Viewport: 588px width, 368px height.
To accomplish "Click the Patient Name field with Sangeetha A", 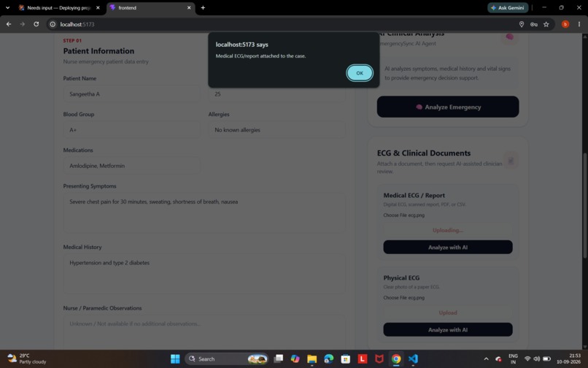I will [x=131, y=94].
